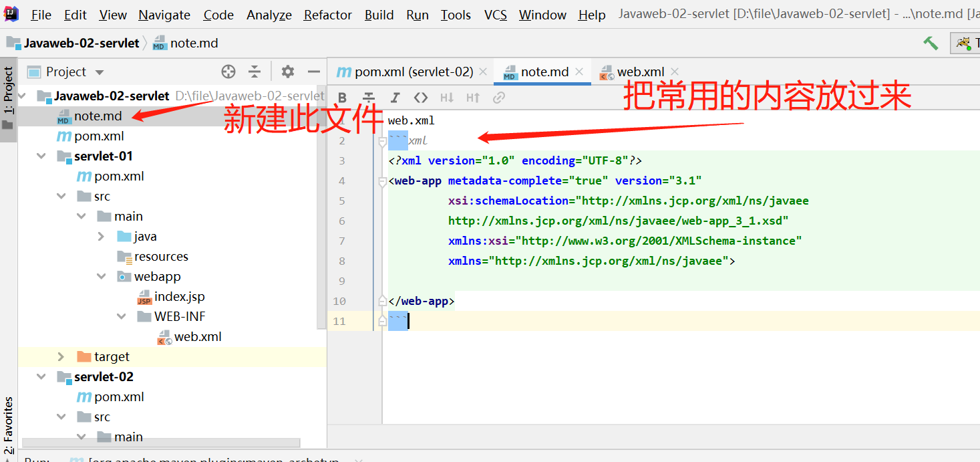Image resolution: width=980 pixels, height=462 pixels.
Task: Close the pom.xml (servlet-02) tab
Action: click(x=484, y=72)
